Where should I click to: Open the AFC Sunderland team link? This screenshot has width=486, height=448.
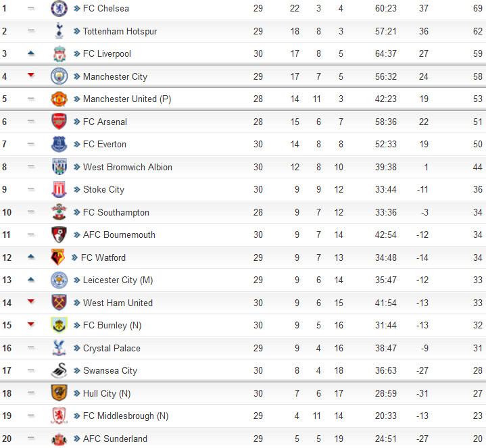point(115,439)
